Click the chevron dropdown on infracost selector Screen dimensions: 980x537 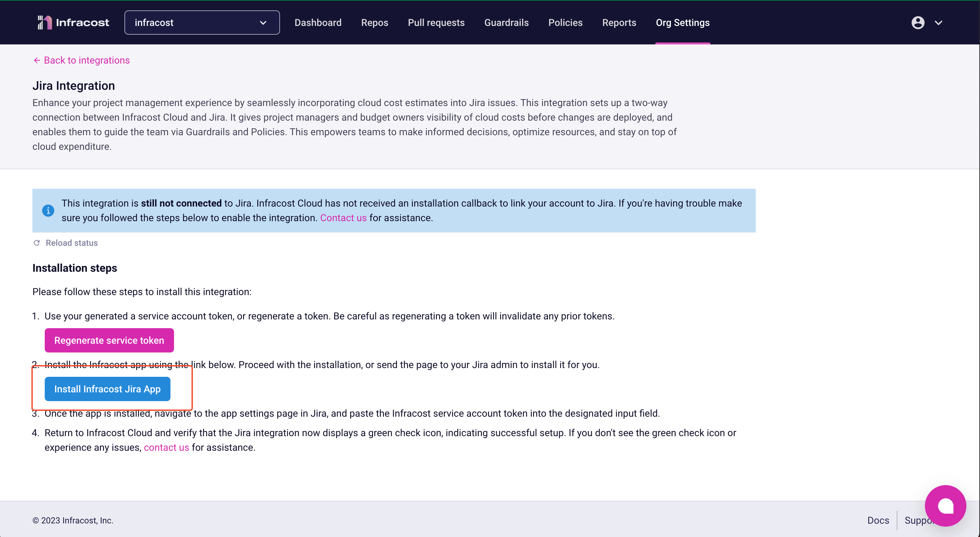click(x=263, y=22)
